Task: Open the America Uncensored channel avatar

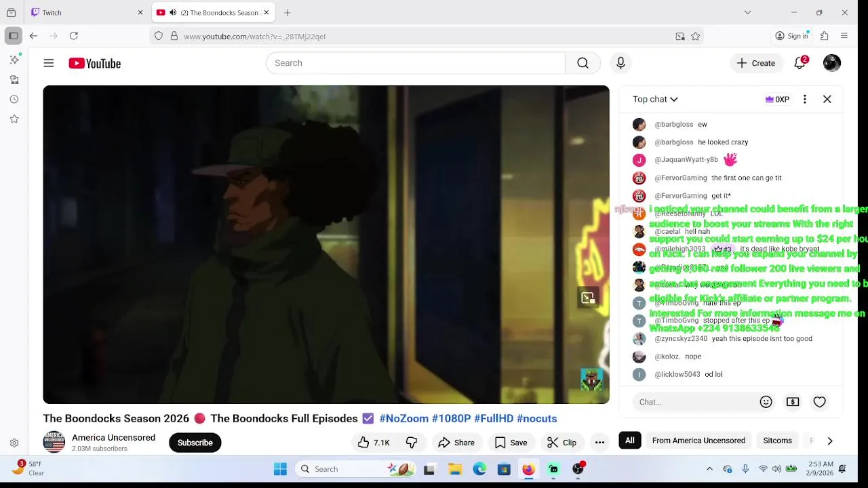Action: click(54, 442)
